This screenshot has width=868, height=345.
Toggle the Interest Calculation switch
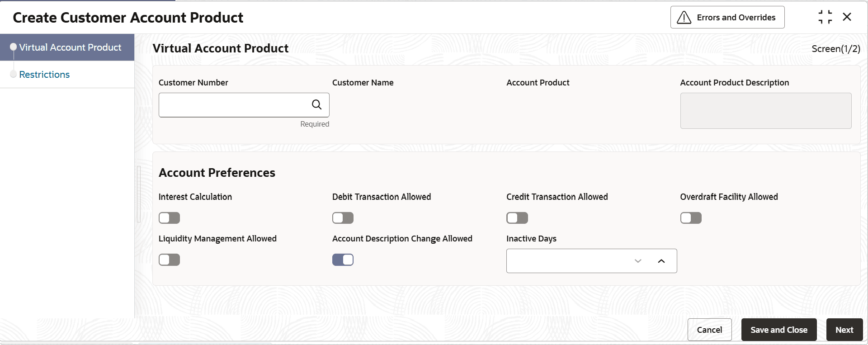(x=169, y=218)
